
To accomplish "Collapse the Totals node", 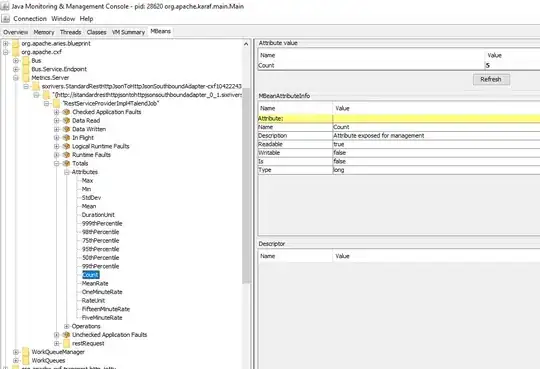I will [56, 163].
